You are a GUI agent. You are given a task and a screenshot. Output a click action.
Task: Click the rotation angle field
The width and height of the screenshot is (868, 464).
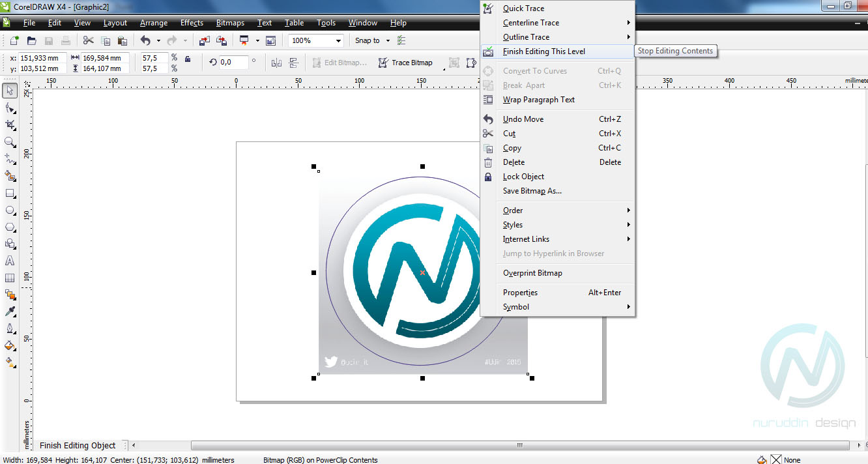point(235,63)
